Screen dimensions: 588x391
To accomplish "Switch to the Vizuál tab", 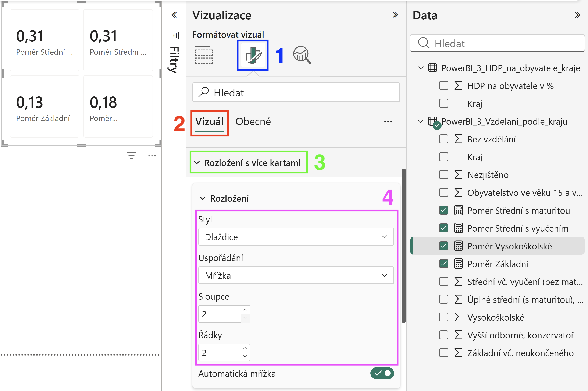I will [x=209, y=122].
